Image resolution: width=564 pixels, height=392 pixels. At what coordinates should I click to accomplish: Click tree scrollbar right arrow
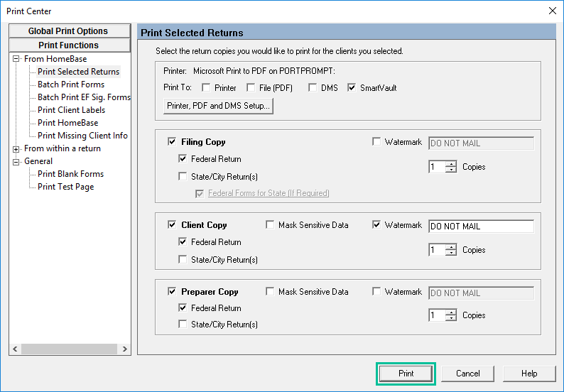(124, 349)
